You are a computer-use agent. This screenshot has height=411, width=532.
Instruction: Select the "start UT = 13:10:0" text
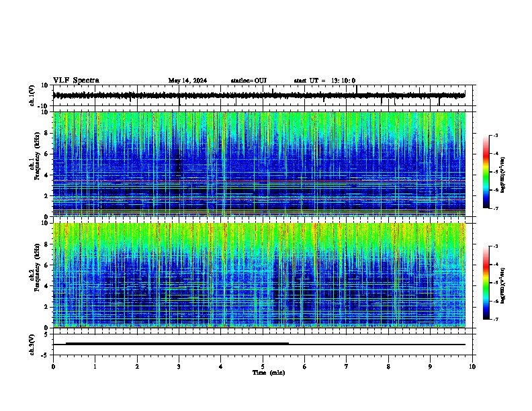point(324,81)
